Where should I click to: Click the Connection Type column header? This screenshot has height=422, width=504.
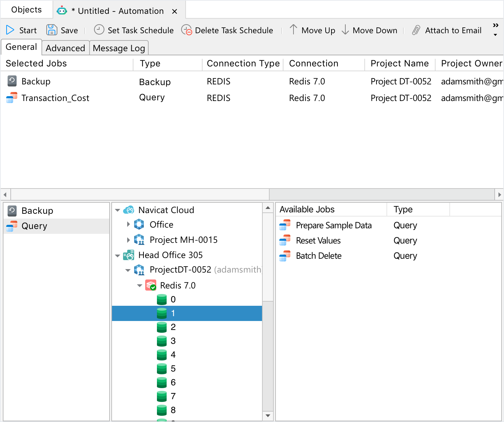(x=243, y=63)
